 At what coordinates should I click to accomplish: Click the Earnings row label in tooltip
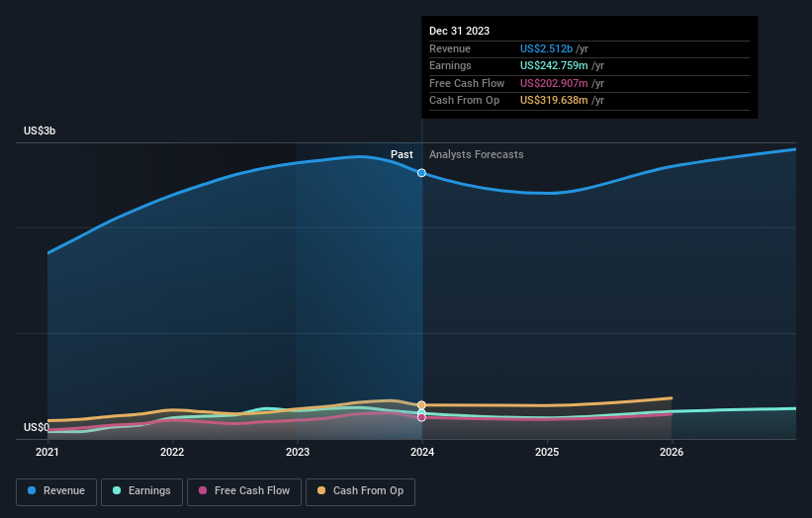pos(450,65)
